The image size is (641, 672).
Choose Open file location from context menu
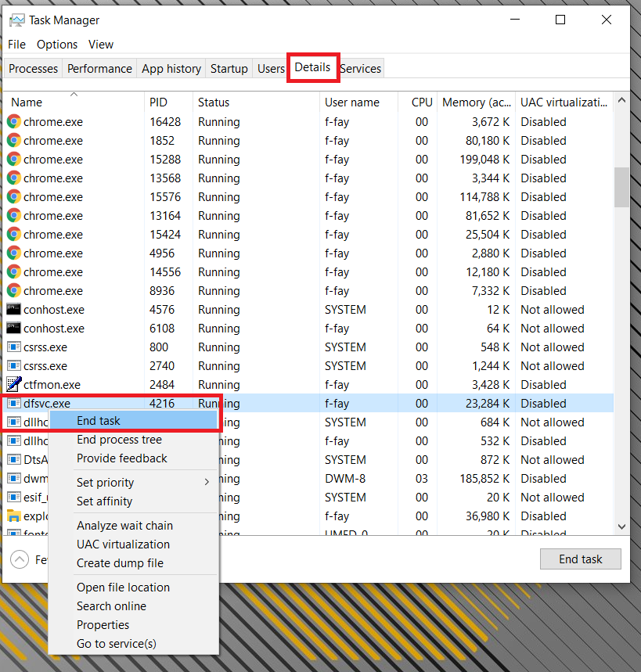123,588
